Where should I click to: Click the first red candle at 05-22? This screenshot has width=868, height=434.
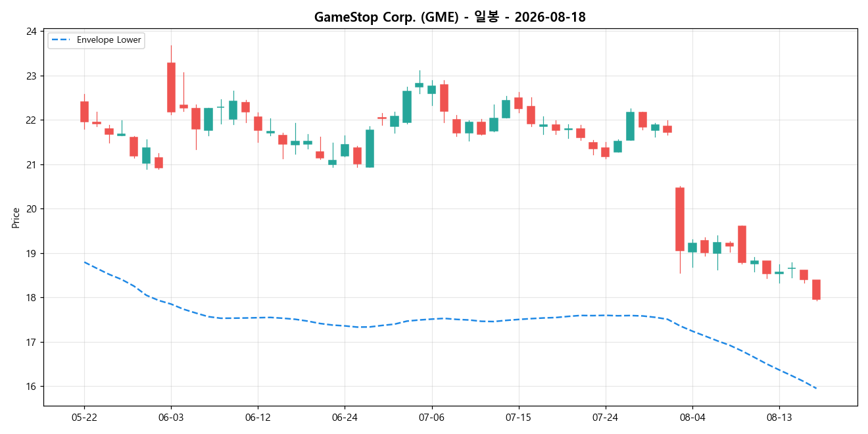[x=84, y=111]
